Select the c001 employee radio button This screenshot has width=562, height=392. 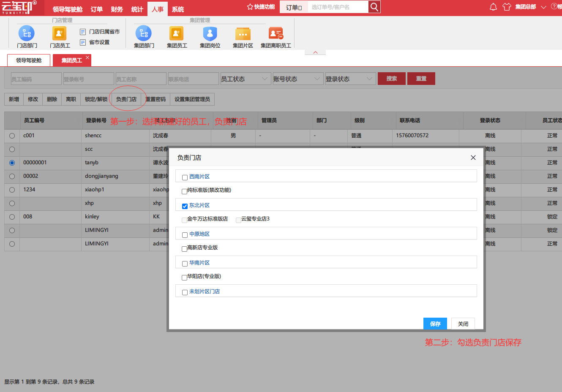click(x=12, y=136)
